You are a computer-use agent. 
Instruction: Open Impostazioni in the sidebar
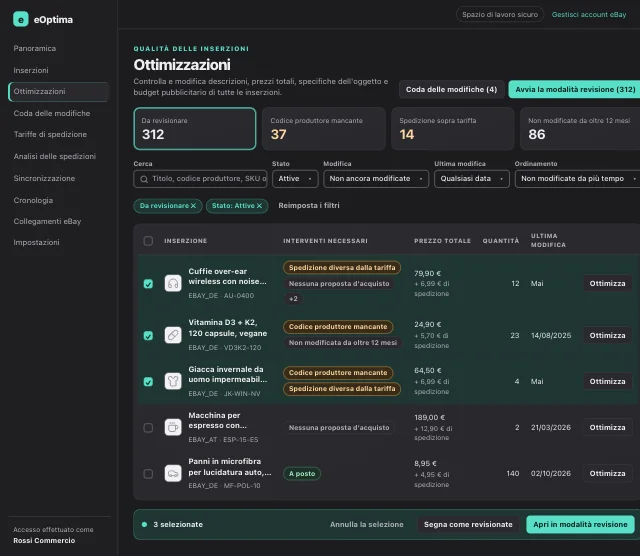pyautogui.click(x=36, y=242)
